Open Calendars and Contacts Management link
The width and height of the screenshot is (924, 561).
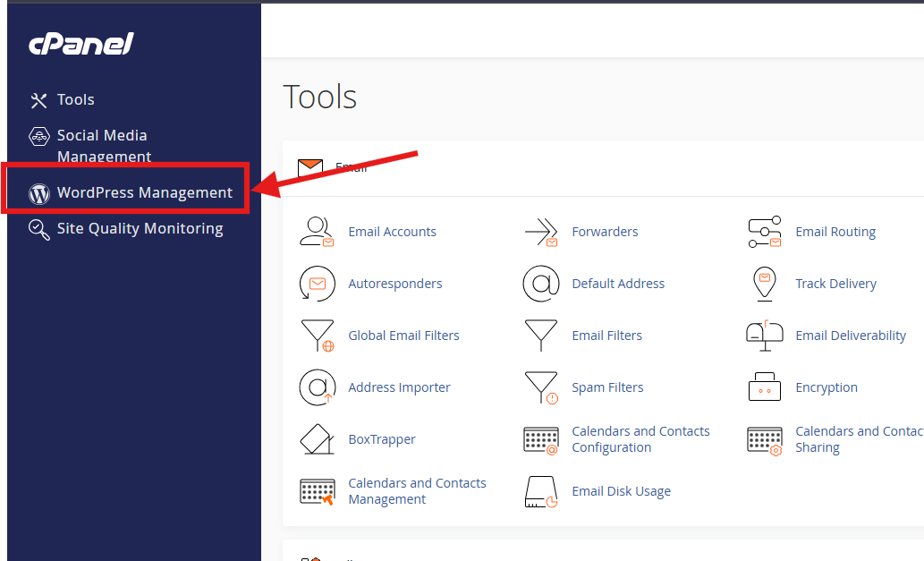tap(417, 491)
